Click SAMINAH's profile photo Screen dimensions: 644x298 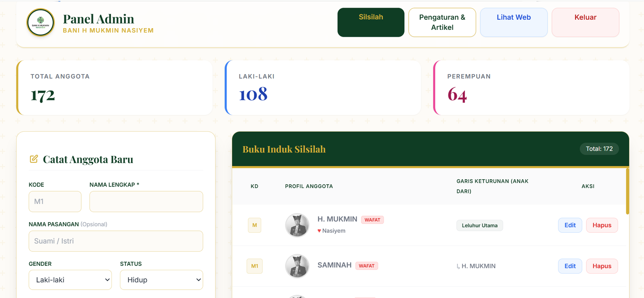pyautogui.click(x=297, y=266)
